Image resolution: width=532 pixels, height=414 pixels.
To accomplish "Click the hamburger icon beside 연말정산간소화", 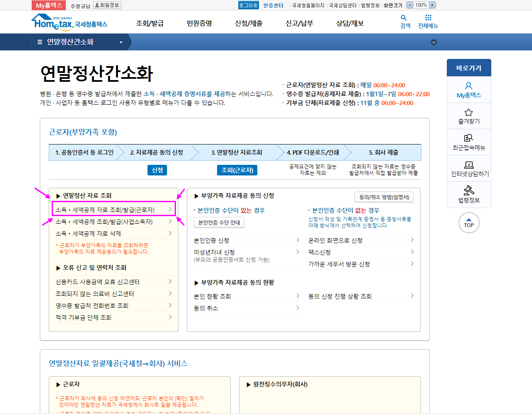I will [40, 42].
